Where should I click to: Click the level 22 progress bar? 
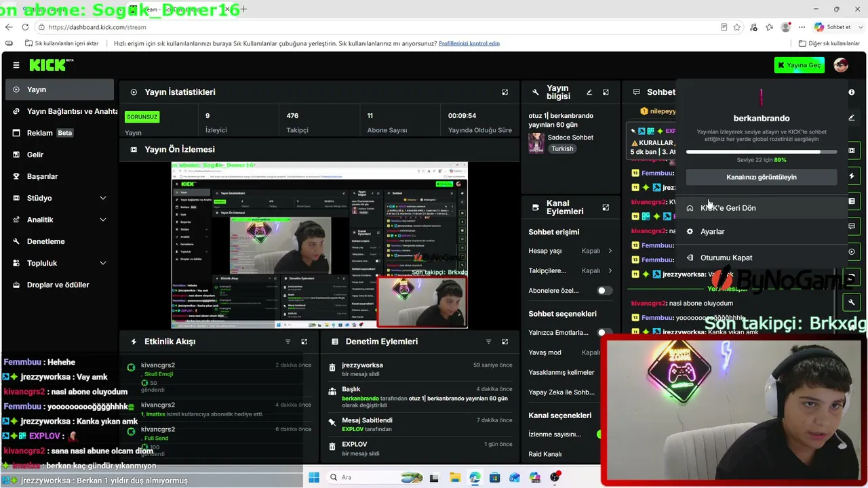point(762,152)
